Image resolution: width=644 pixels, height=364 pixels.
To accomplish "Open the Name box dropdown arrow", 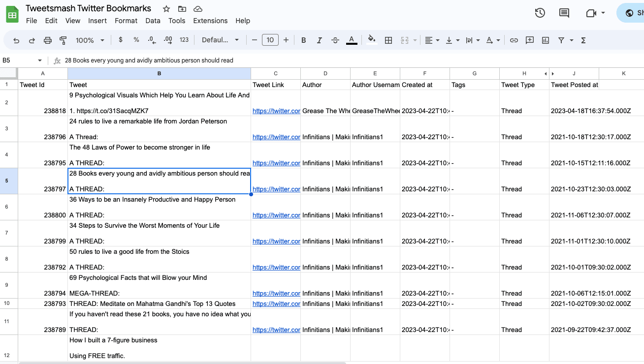I will (x=40, y=61).
